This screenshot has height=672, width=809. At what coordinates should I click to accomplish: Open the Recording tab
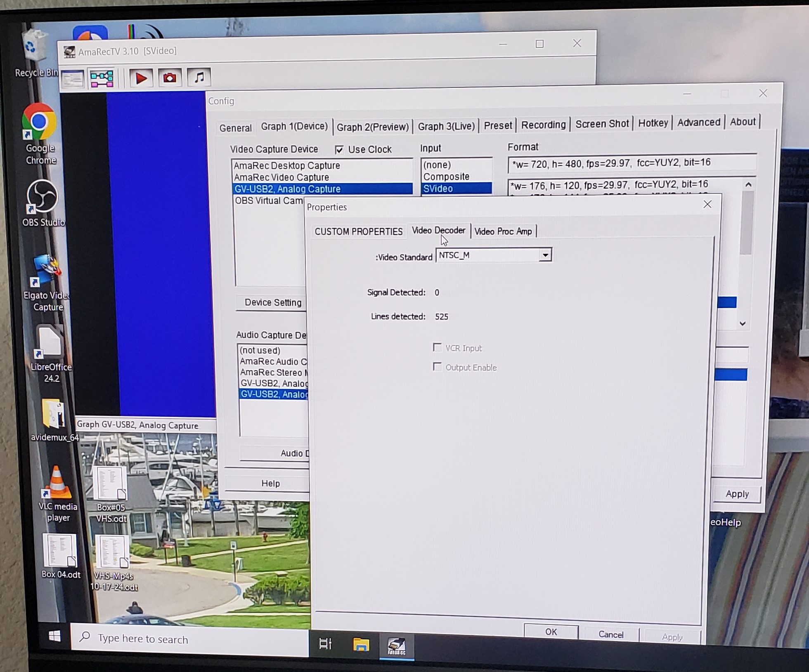(543, 125)
